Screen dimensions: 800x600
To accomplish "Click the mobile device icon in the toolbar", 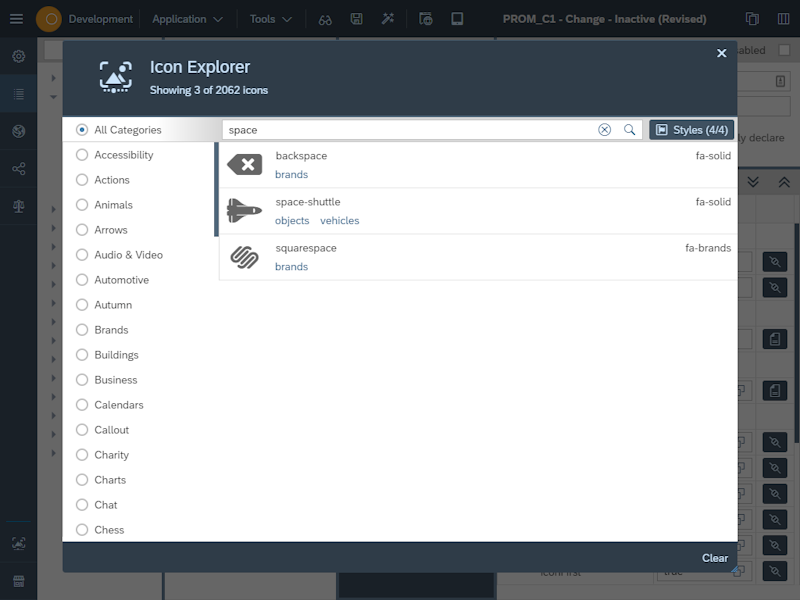I will [457, 18].
